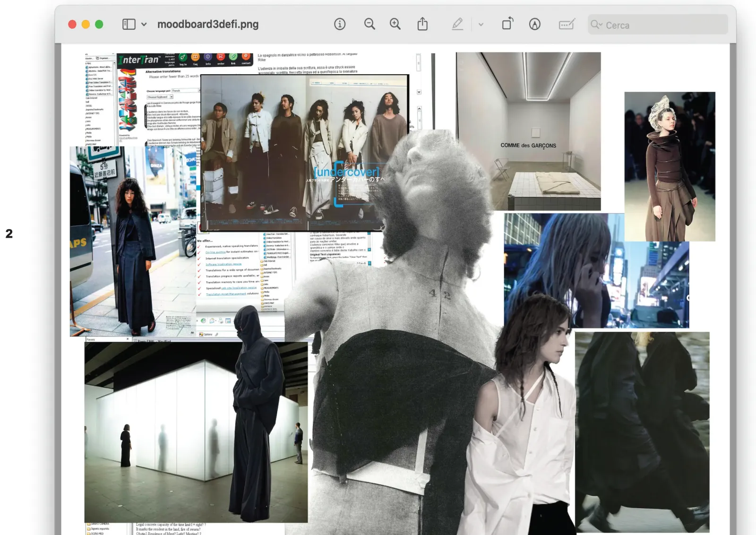Viewport: 756px width, 535px height.
Task: Open the Info inspector
Action: 340,24
